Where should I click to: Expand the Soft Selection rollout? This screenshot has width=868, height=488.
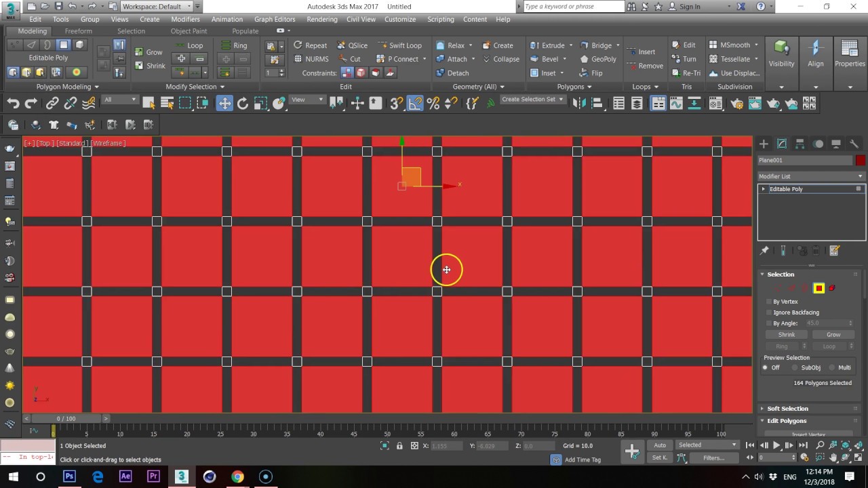[x=787, y=409]
